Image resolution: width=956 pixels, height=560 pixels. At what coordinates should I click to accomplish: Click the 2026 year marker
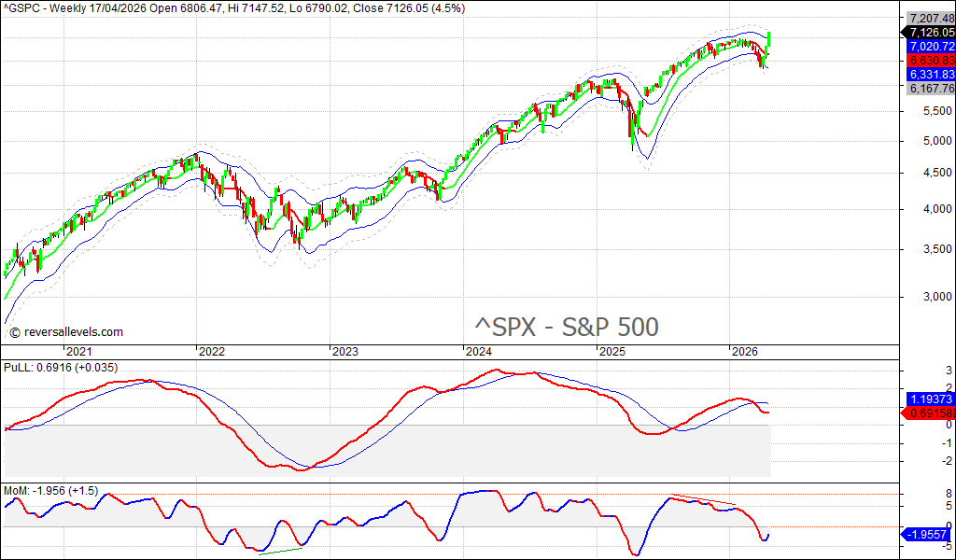click(x=744, y=352)
